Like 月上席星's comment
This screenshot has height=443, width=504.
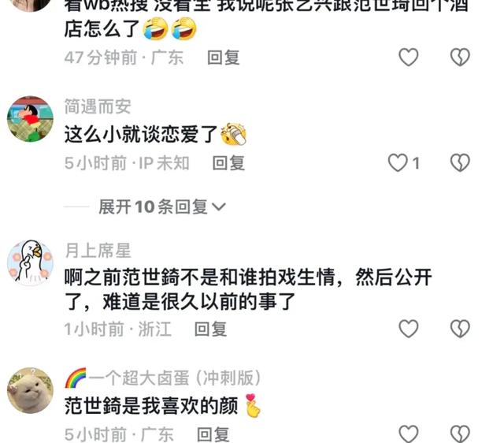click(408, 329)
